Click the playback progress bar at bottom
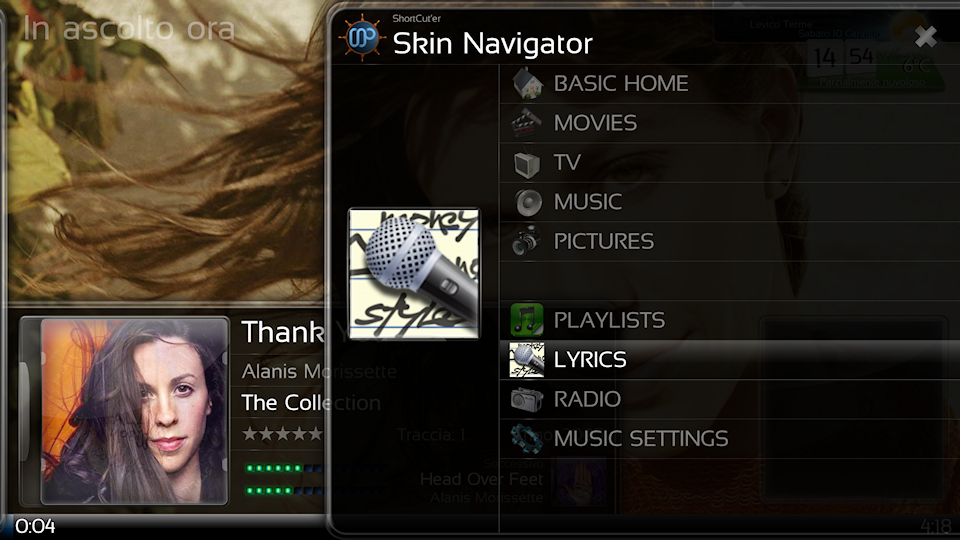This screenshot has width=960, height=540. coord(480,526)
